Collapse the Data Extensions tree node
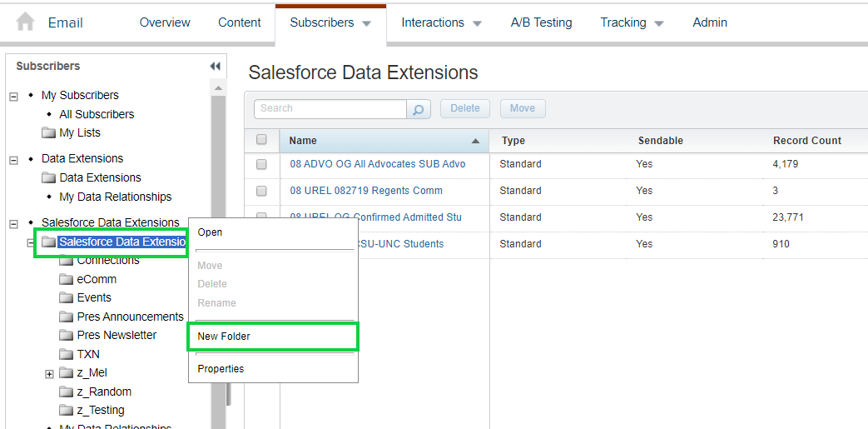868x429 pixels. [14, 160]
